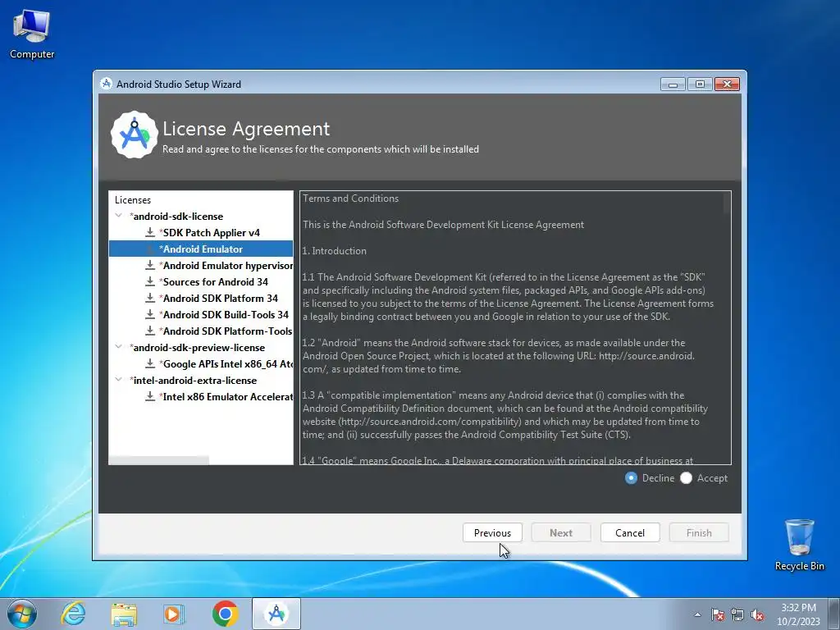Click the network tray icon
This screenshot has width=840, height=630.
click(x=737, y=614)
